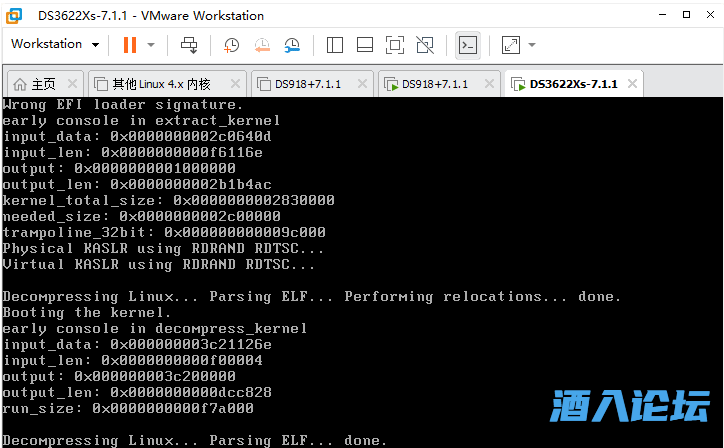Expand the power options arrow beside Pause
This screenshot has height=448, width=724.
tap(151, 44)
